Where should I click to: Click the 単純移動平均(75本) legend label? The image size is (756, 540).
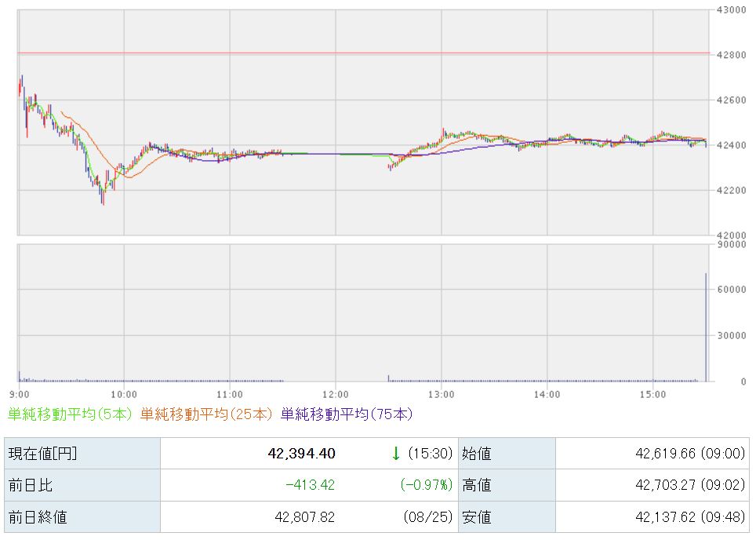point(347,414)
